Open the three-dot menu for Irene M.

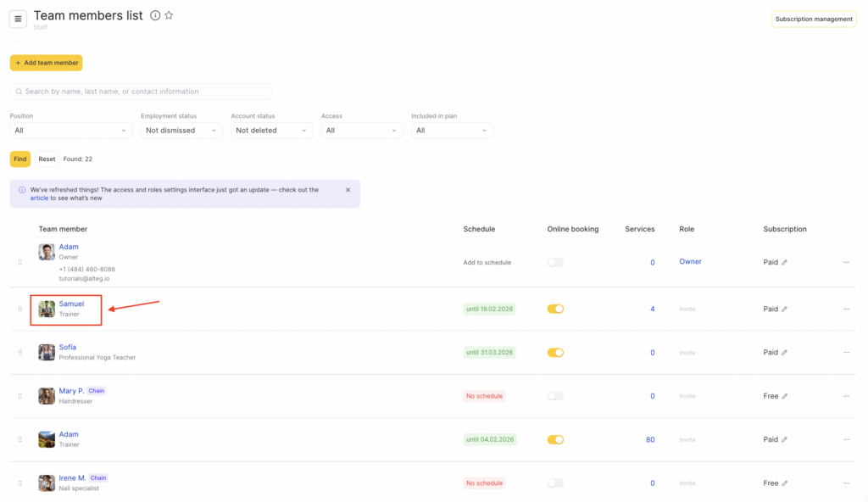pos(846,483)
